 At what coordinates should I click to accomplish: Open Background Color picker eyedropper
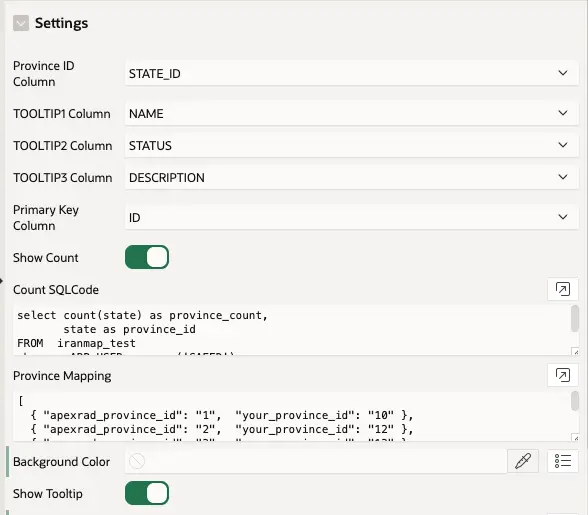[x=523, y=461]
